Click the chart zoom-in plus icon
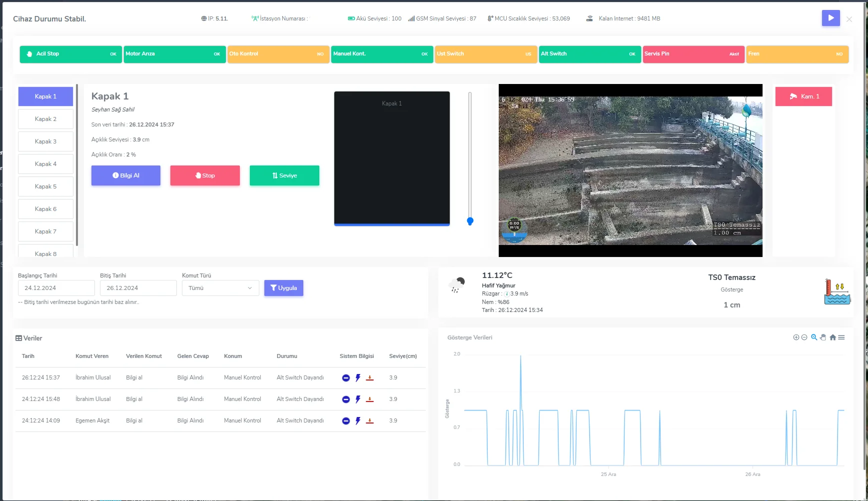 [796, 337]
